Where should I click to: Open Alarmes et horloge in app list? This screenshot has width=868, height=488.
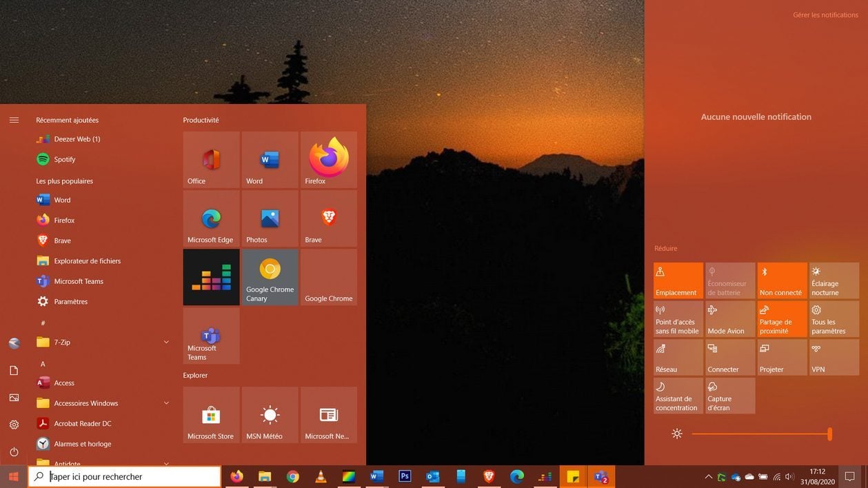tap(103, 444)
